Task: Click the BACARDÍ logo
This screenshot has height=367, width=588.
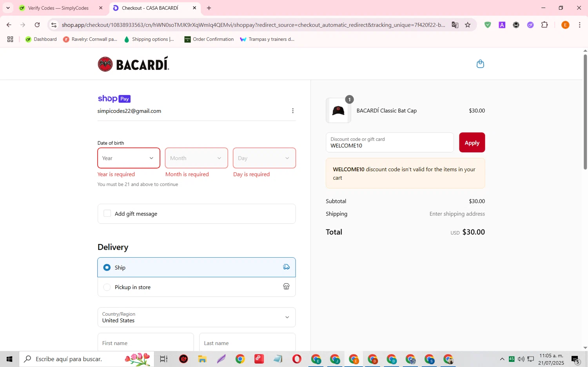Action: click(133, 64)
